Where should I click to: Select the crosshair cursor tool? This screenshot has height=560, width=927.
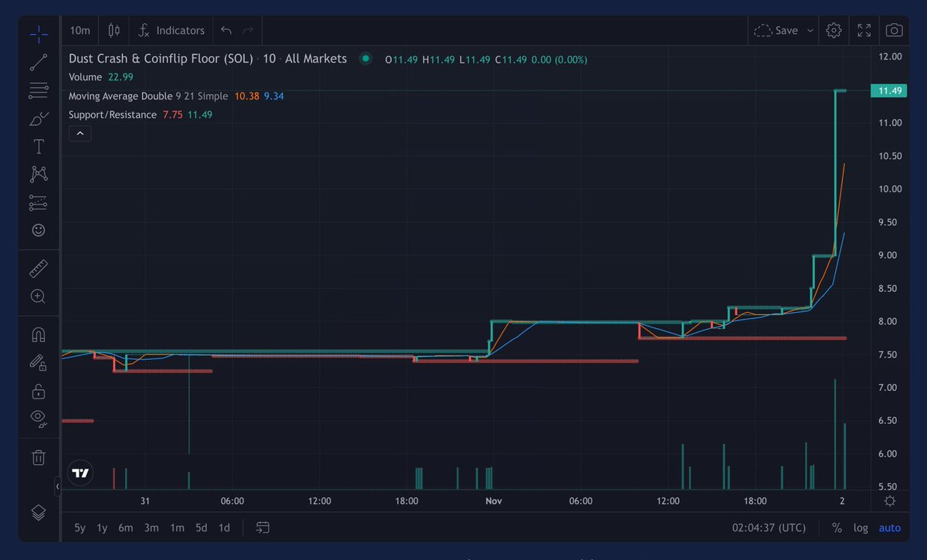[39, 34]
